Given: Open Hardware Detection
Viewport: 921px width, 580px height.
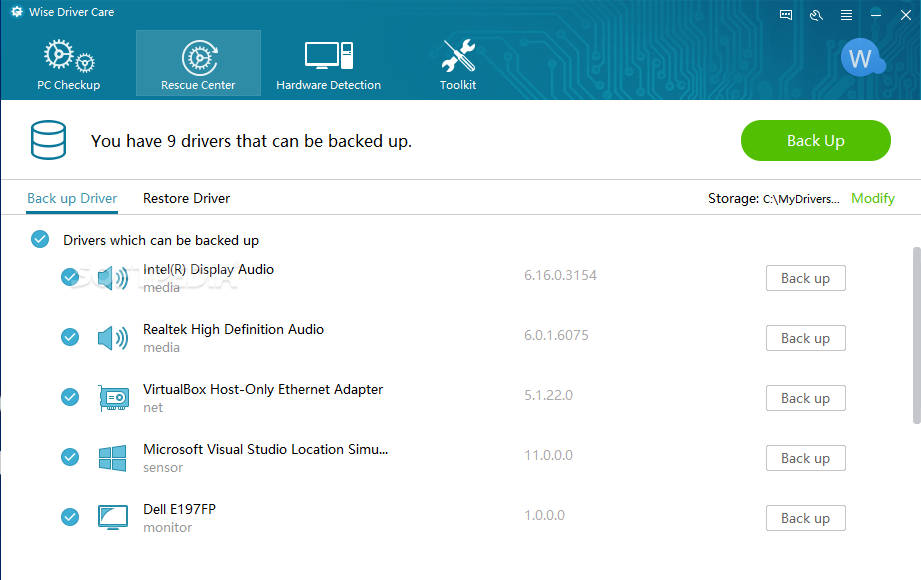Looking at the screenshot, I should 328,63.
